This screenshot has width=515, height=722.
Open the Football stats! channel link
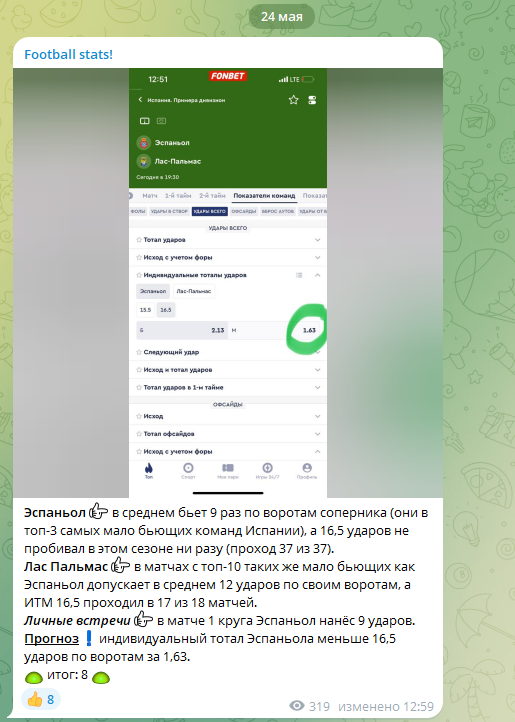[68, 54]
